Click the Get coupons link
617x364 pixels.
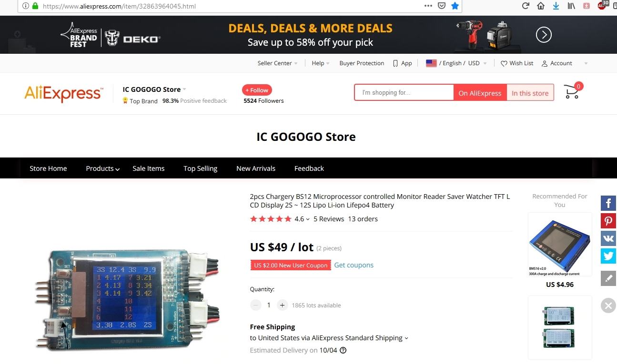[354, 265]
